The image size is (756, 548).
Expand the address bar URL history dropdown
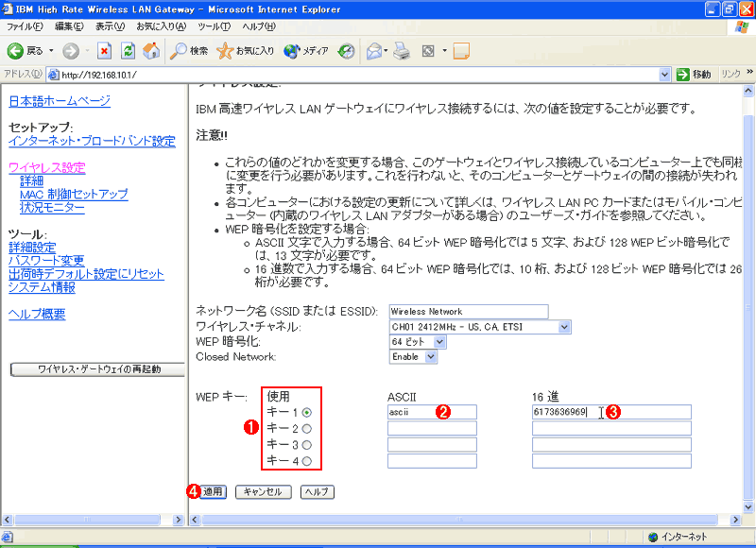pos(664,75)
